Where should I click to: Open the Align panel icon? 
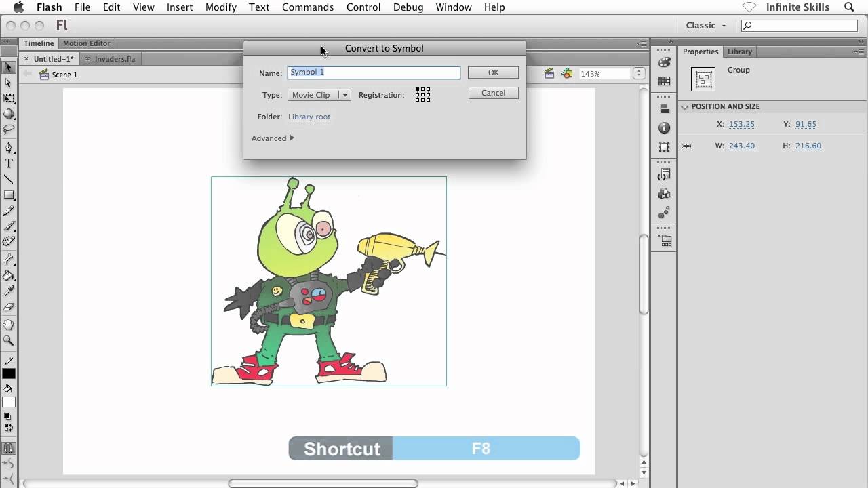pyautogui.click(x=665, y=108)
